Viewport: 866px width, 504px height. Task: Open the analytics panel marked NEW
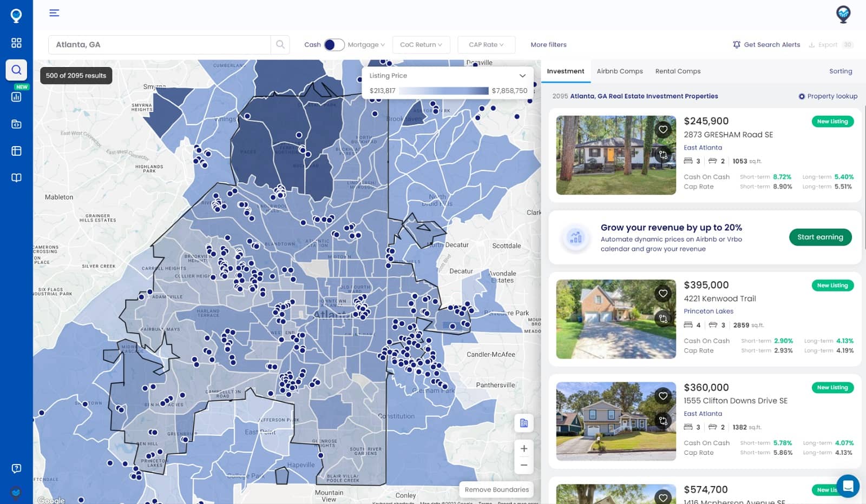click(16, 97)
